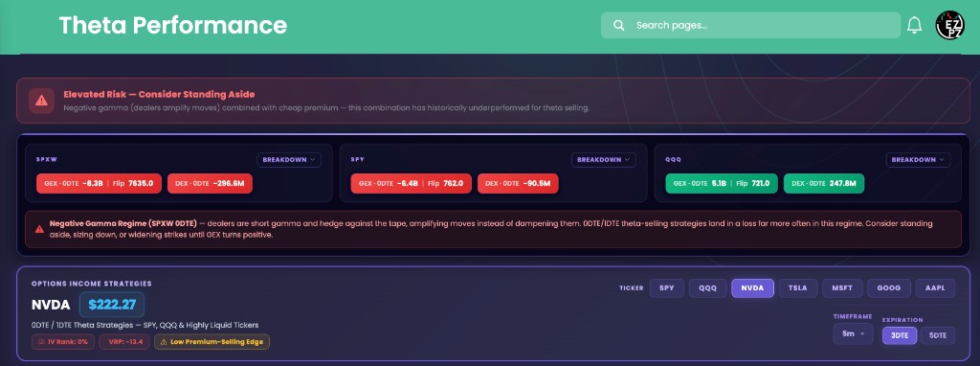This screenshot has height=366, width=980.
Task: Click SPXW DEX 0DTE -296.6M badge
Action: pos(210,183)
